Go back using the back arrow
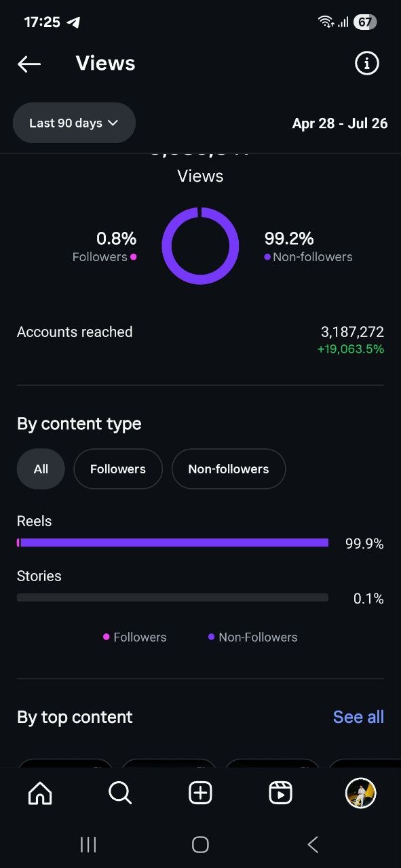Image resolution: width=401 pixels, height=868 pixels. point(29,63)
